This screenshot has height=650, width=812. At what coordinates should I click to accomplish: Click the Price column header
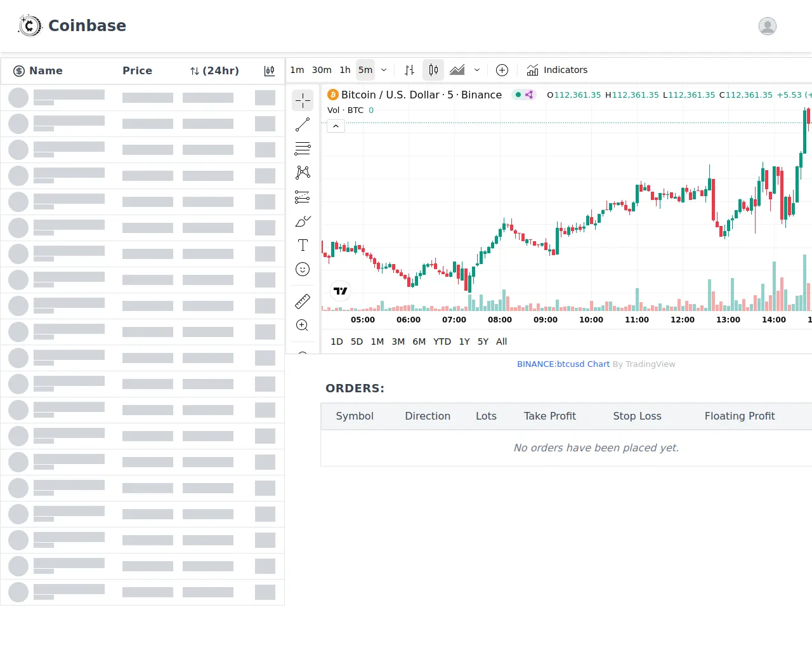(x=138, y=70)
